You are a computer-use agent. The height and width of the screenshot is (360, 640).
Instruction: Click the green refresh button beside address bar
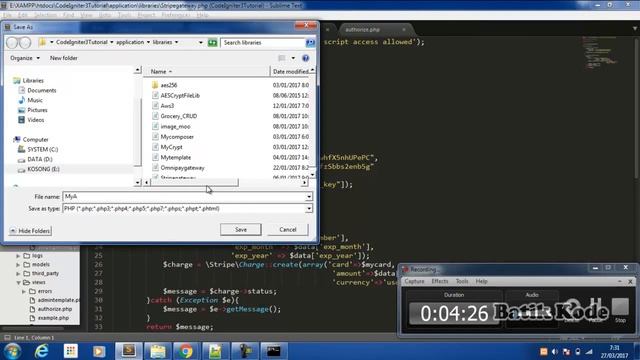click(x=212, y=42)
